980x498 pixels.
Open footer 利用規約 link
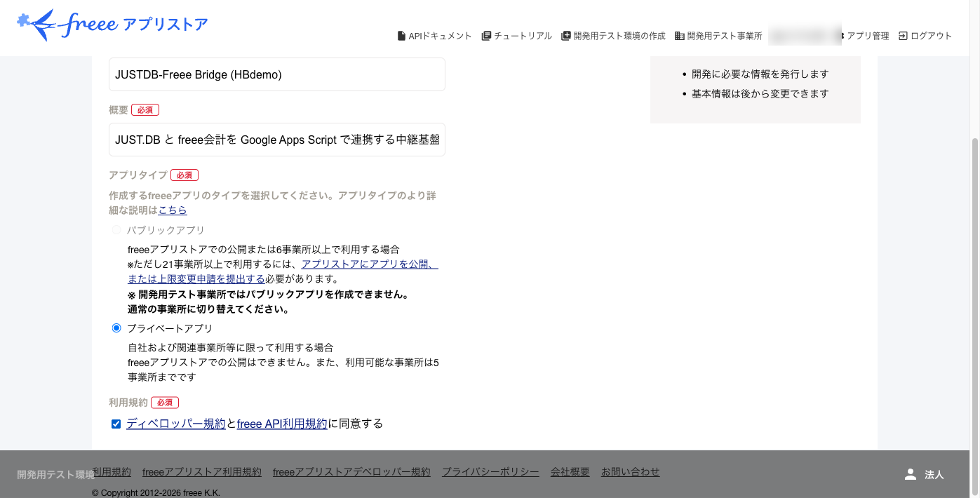pos(112,472)
